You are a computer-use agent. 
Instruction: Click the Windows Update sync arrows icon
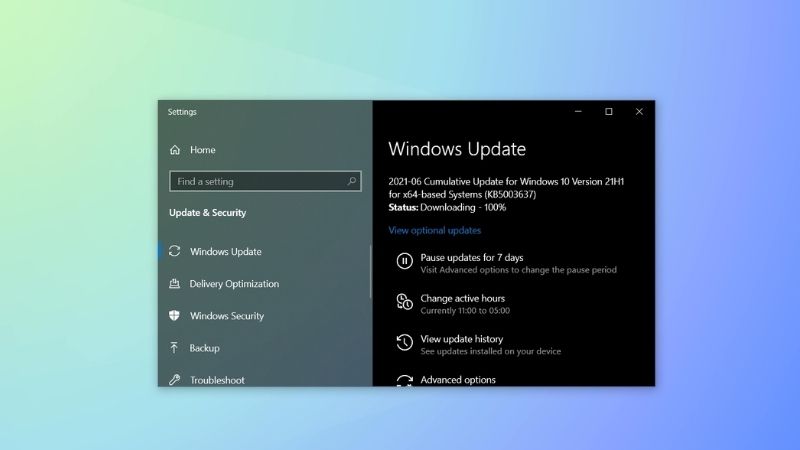(174, 251)
